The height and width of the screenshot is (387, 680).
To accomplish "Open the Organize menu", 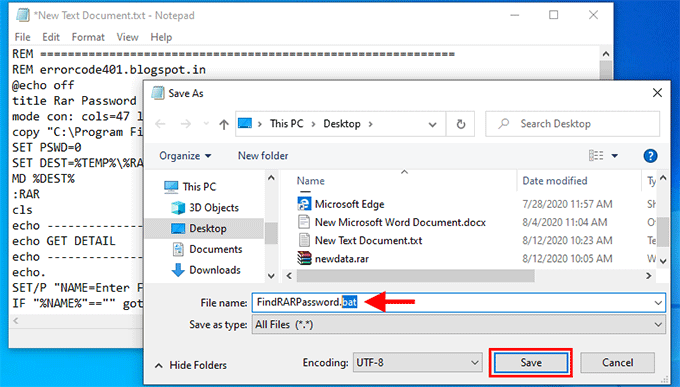I will (x=185, y=156).
